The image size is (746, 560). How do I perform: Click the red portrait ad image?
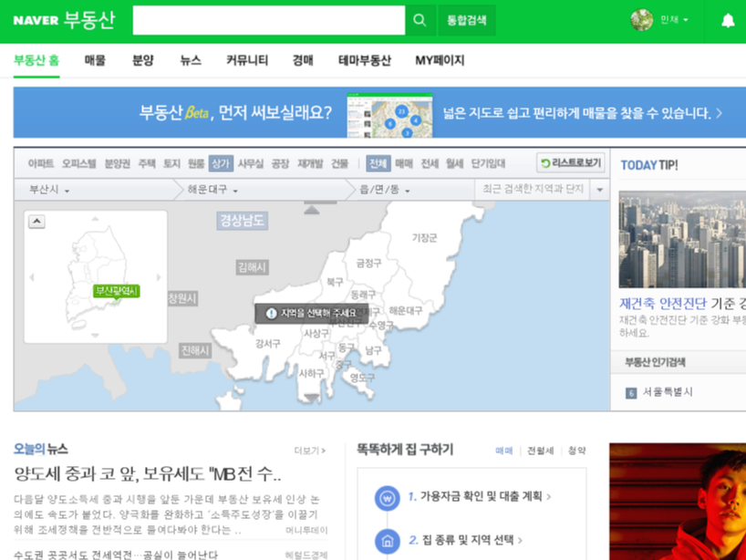point(678,502)
